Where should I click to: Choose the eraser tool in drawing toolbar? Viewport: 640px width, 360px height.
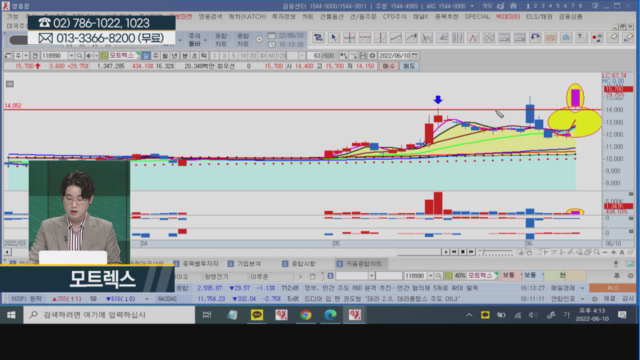pos(613,38)
